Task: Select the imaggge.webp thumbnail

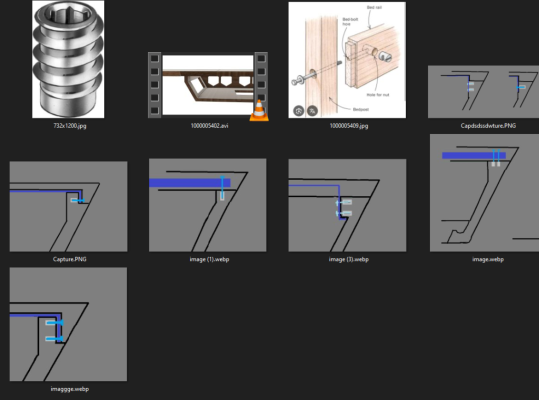Action: pos(68,324)
